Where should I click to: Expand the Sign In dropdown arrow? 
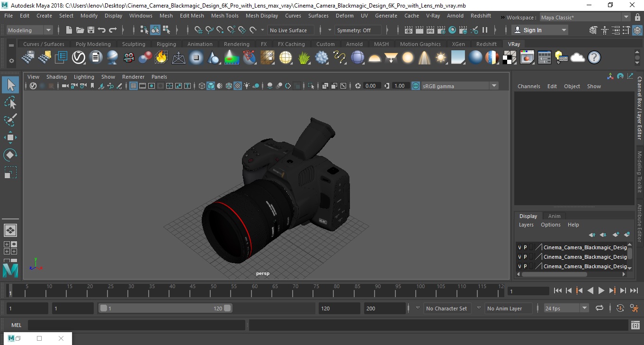(564, 30)
